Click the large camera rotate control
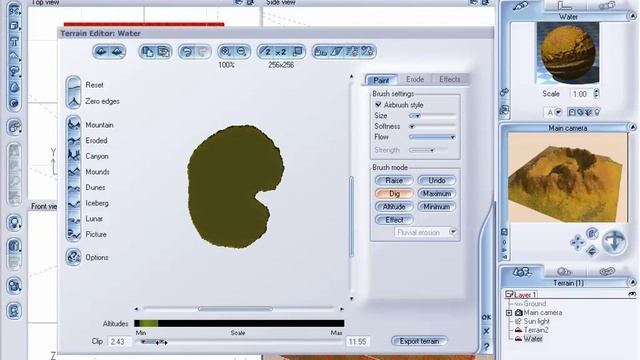 [614, 242]
